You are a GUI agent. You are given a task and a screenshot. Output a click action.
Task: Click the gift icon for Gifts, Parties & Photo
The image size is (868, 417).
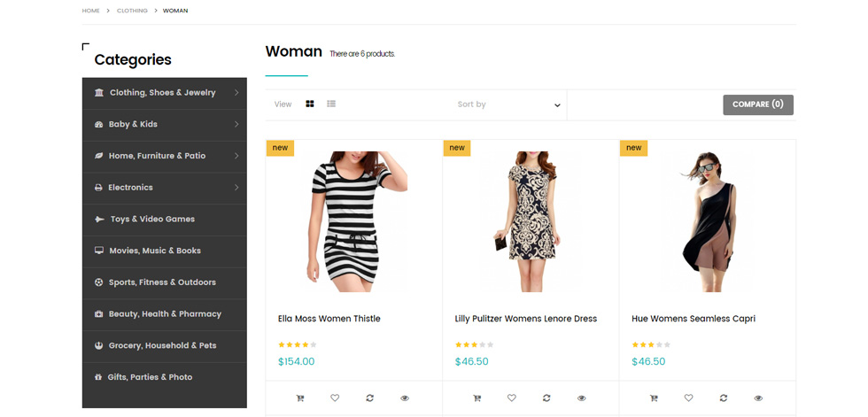coord(98,377)
